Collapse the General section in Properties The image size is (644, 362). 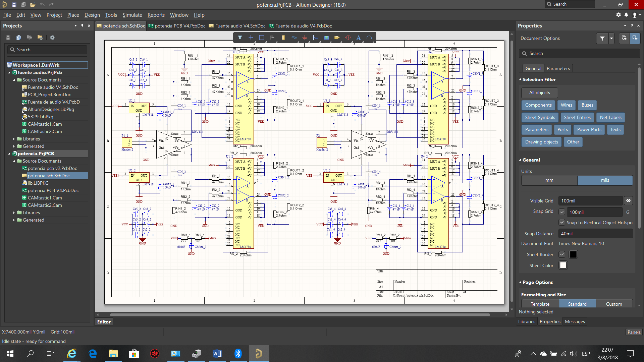pyautogui.click(x=520, y=160)
